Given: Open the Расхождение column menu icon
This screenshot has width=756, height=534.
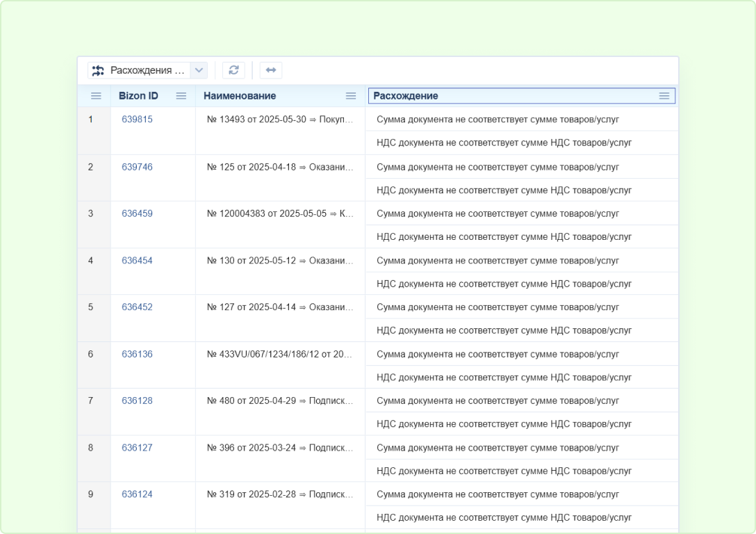Looking at the screenshot, I should pyautogui.click(x=664, y=96).
